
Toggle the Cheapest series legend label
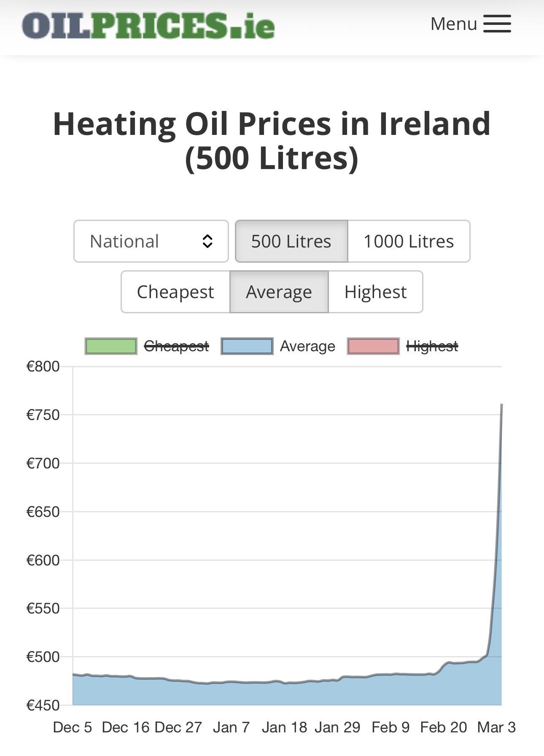coord(176,346)
